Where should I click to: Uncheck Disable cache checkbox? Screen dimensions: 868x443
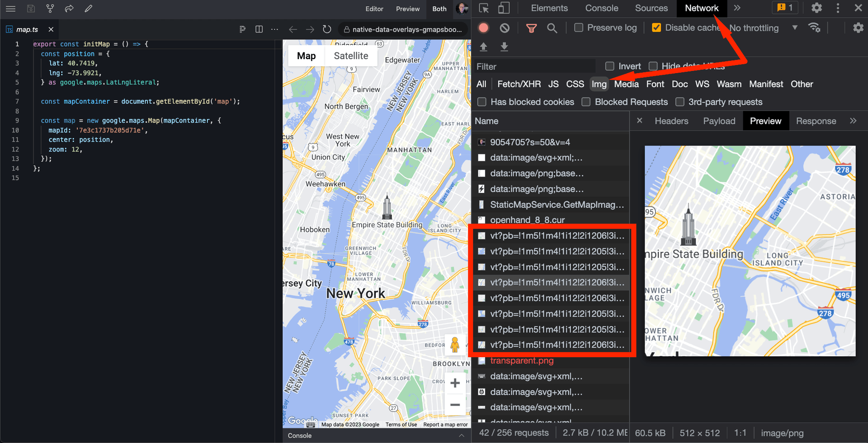pos(656,28)
